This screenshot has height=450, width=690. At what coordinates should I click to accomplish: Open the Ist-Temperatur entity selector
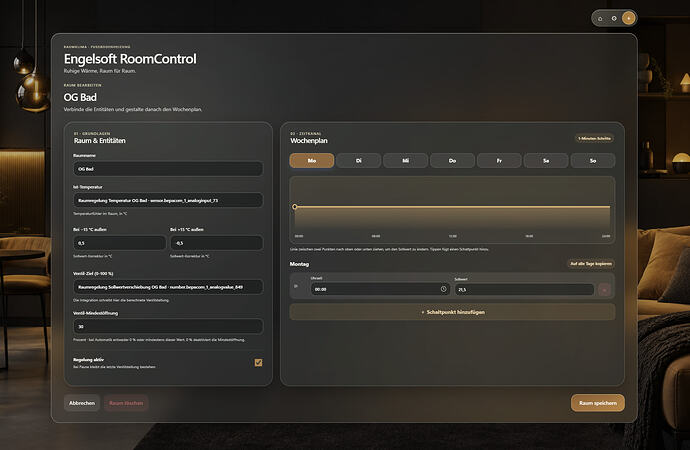(x=168, y=200)
